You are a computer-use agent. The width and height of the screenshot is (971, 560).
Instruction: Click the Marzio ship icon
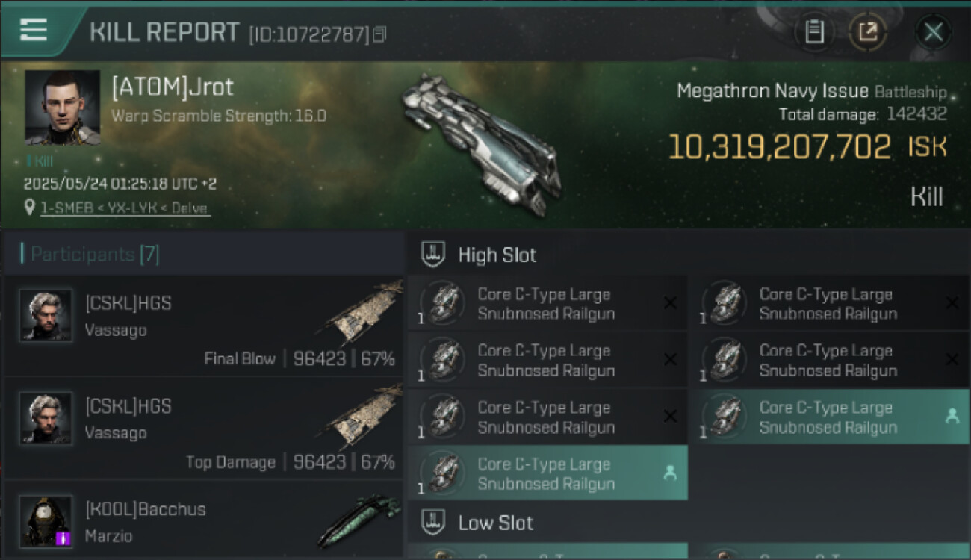(359, 519)
